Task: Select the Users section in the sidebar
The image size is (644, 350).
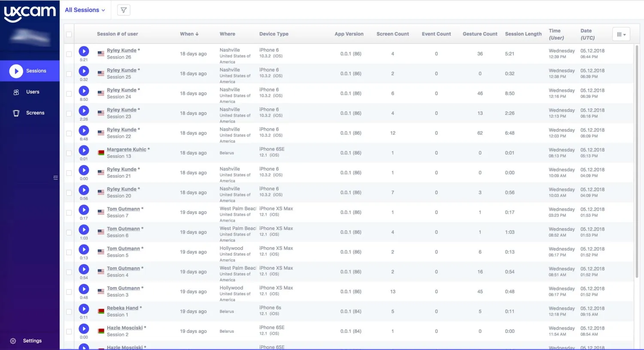Action: (x=33, y=92)
